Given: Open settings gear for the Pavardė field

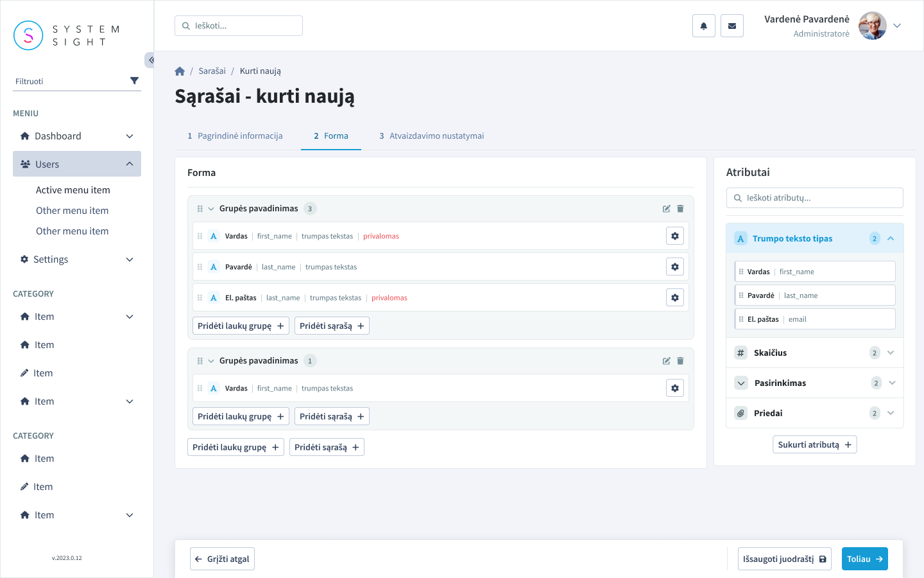Looking at the screenshot, I should tap(675, 267).
